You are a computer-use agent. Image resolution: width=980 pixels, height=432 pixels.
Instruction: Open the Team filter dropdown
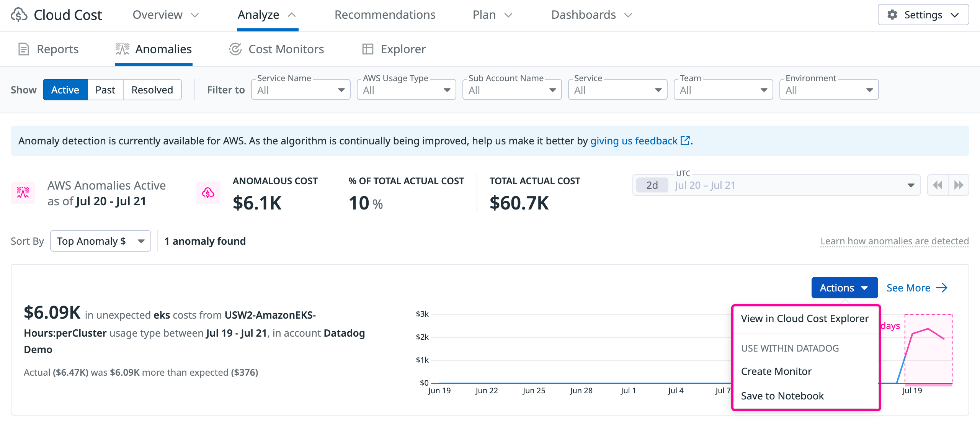(724, 90)
